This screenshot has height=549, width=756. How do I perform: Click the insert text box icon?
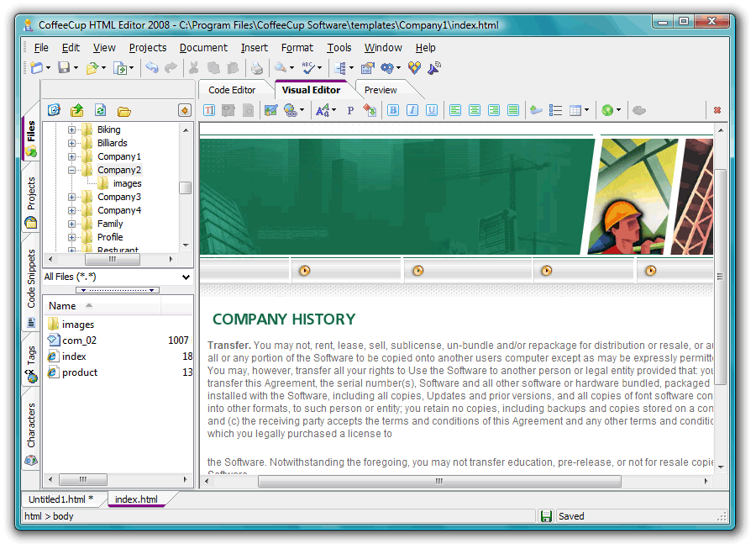(x=209, y=110)
